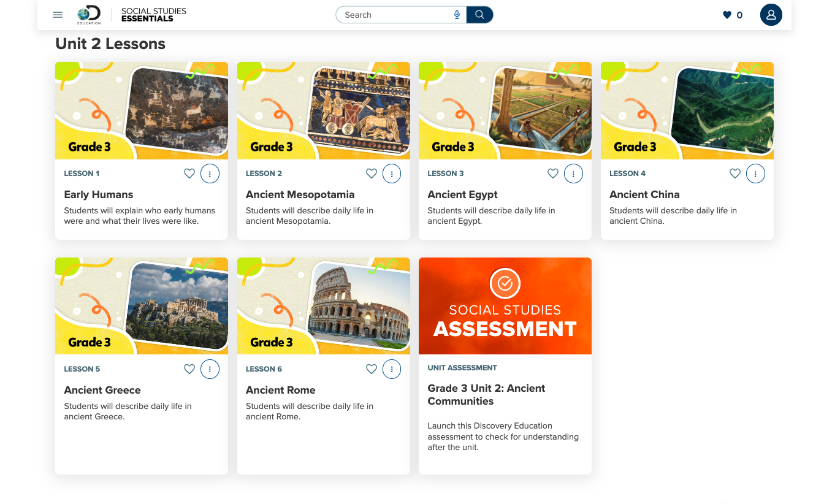The height and width of the screenshot is (504, 824).
Task: Click the Ancient Greece lesson description
Action: tap(128, 411)
